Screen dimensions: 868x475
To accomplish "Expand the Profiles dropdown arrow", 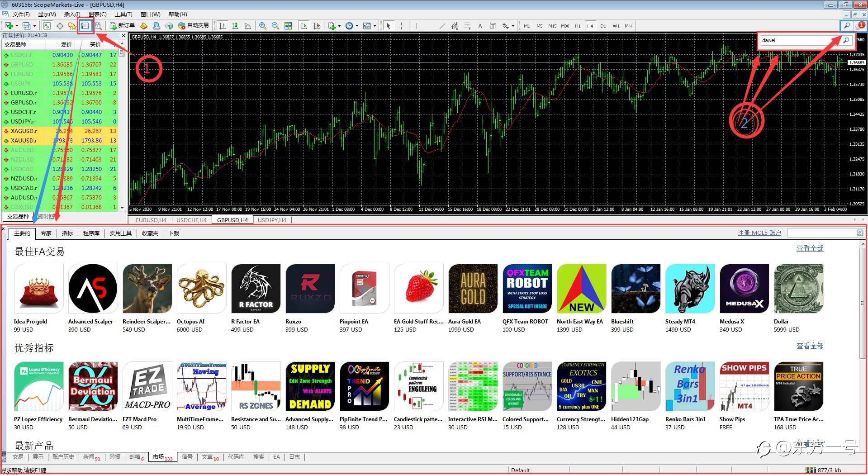I will tap(34, 26).
